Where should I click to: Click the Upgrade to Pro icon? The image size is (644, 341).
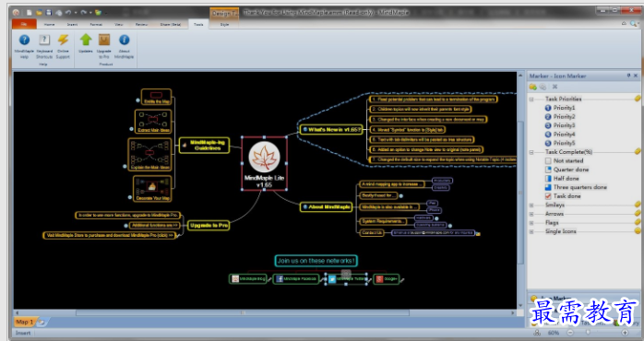(104, 40)
